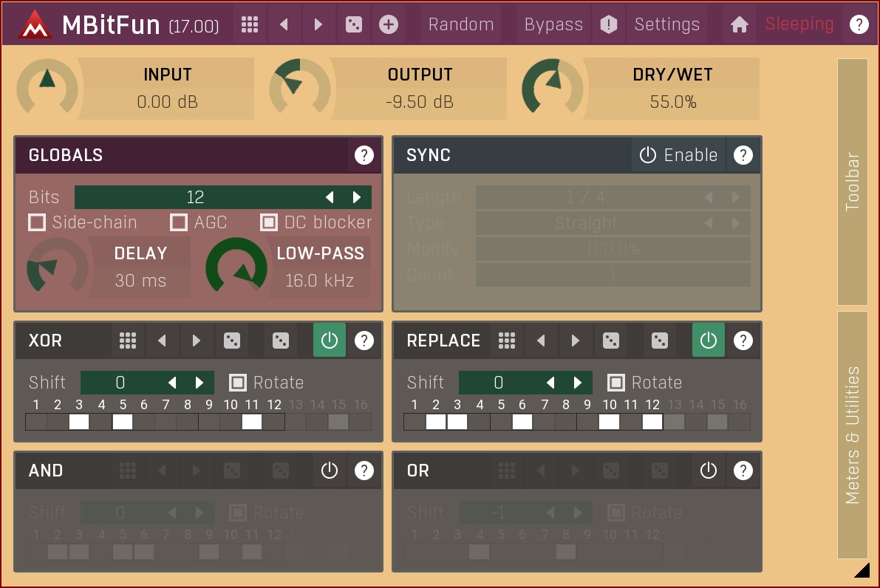Expand the Meters & Utilities side panel
The image size is (880, 588).
click(852, 434)
